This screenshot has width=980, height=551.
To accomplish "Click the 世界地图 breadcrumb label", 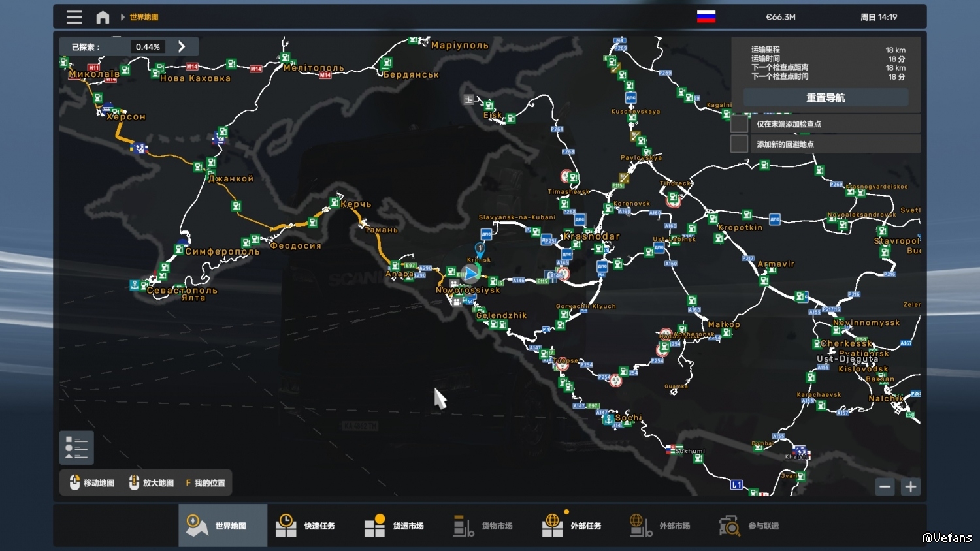I will pos(144,17).
